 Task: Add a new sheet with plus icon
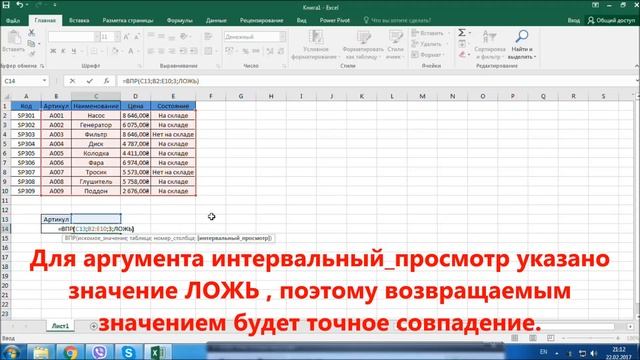93,326
